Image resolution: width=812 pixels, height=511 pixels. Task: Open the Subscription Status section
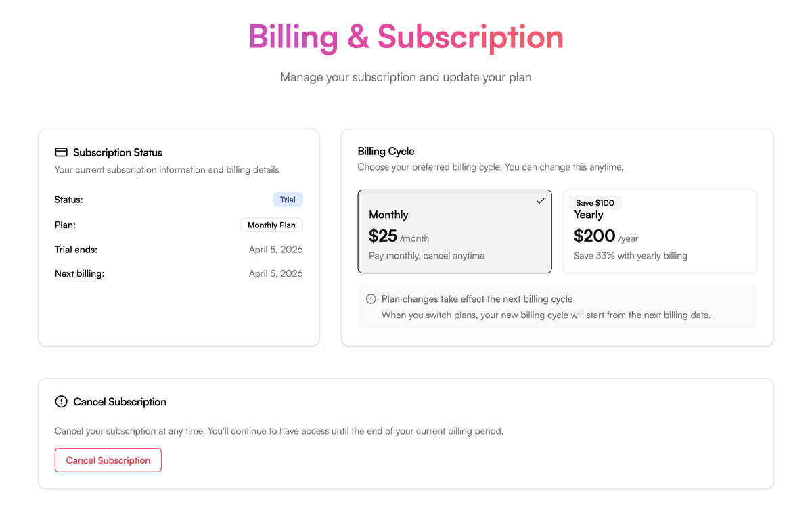point(118,152)
